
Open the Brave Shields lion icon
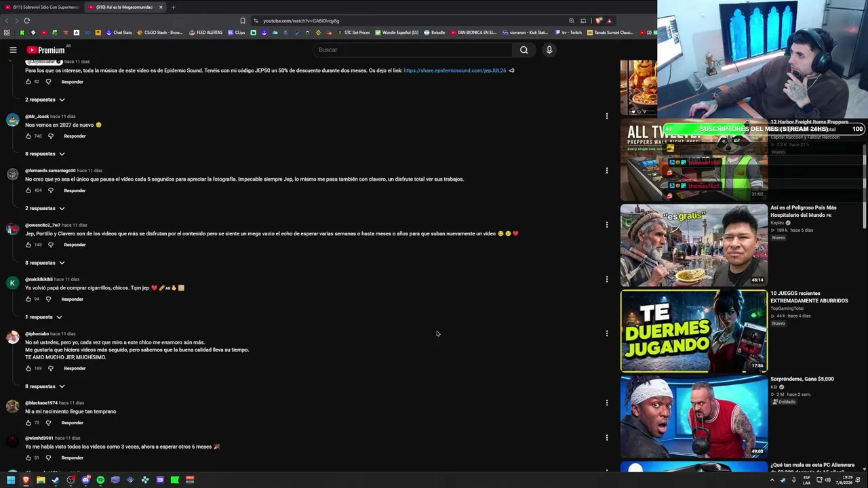coord(598,20)
